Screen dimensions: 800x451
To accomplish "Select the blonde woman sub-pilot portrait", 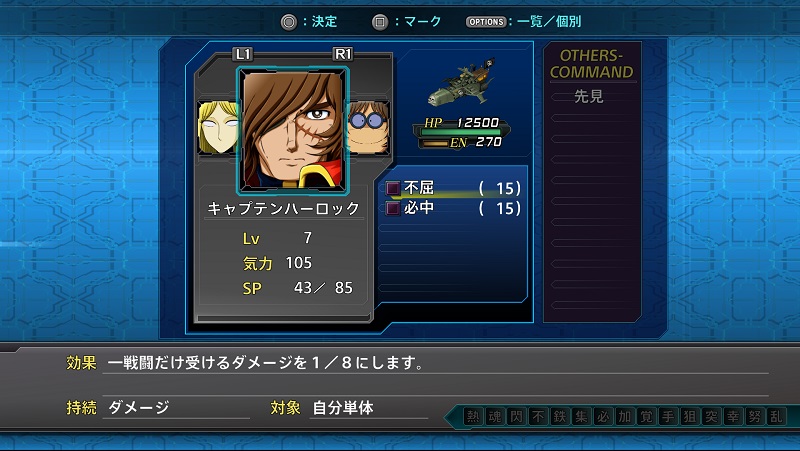I will (217, 128).
